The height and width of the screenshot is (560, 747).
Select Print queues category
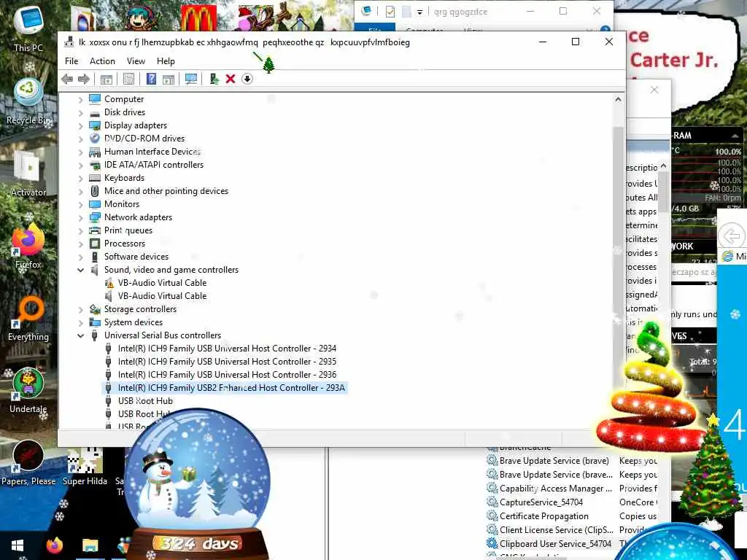tap(128, 230)
